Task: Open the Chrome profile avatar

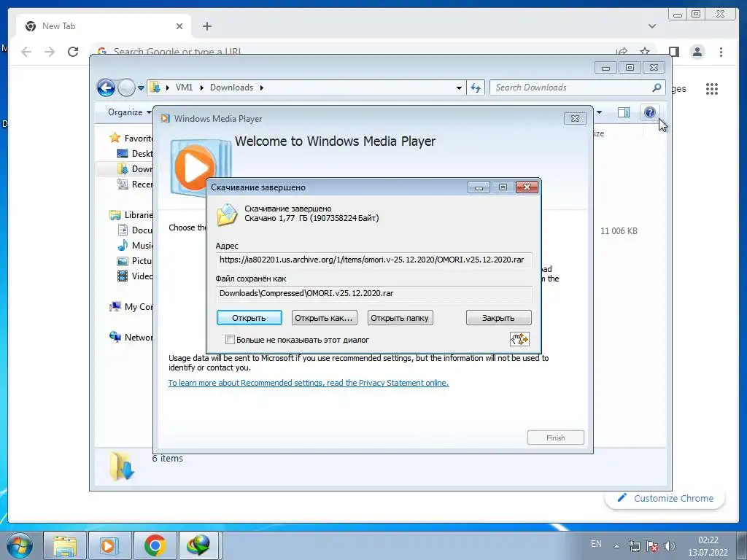Action: [697, 52]
